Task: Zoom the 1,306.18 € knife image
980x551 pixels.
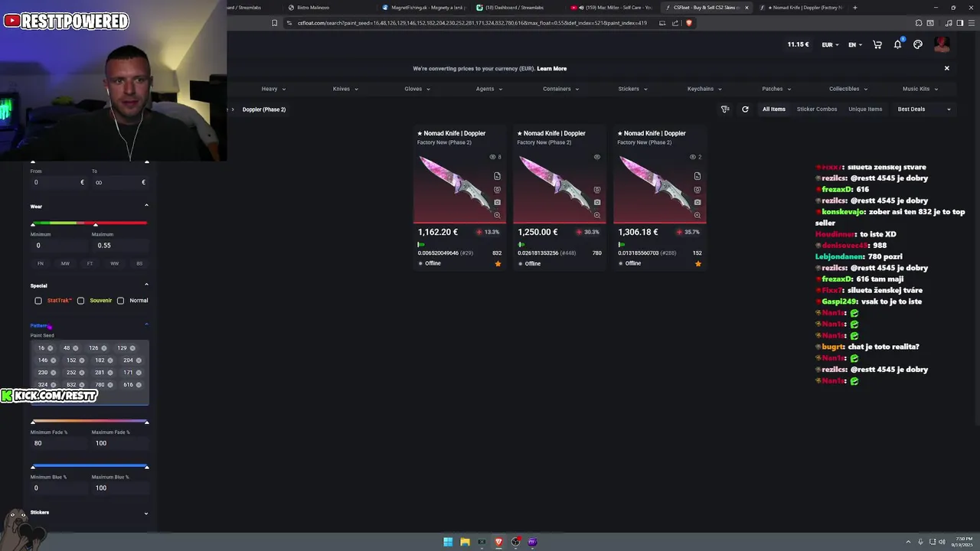Action: click(x=697, y=215)
